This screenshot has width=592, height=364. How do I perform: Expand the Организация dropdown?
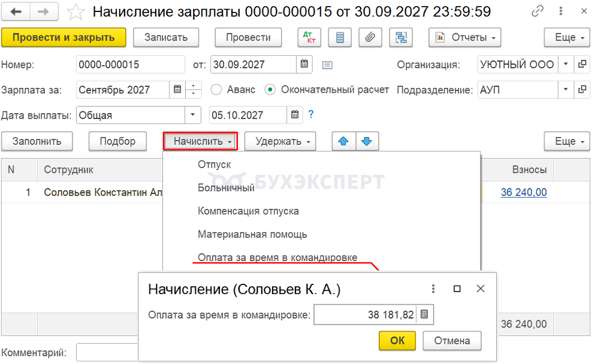pyautogui.click(x=566, y=64)
